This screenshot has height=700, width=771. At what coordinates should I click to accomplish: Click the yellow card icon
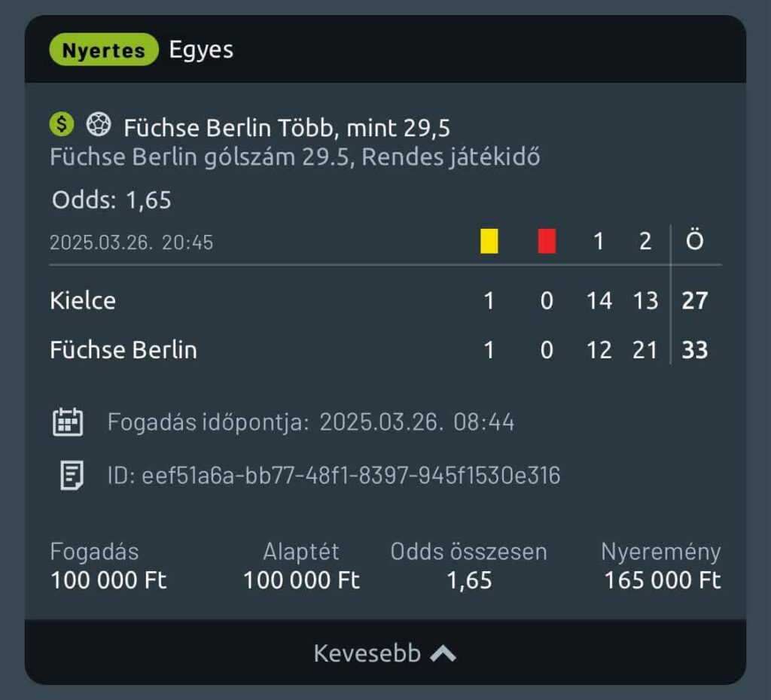[489, 241]
